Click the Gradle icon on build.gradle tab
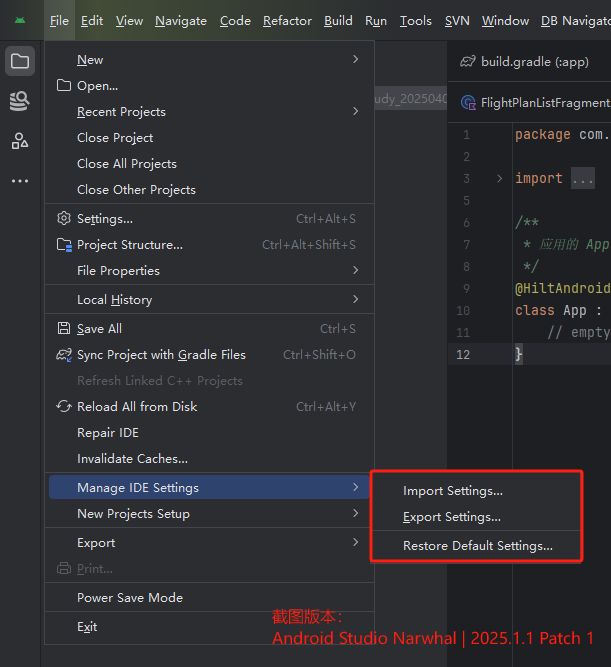 [468, 62]
